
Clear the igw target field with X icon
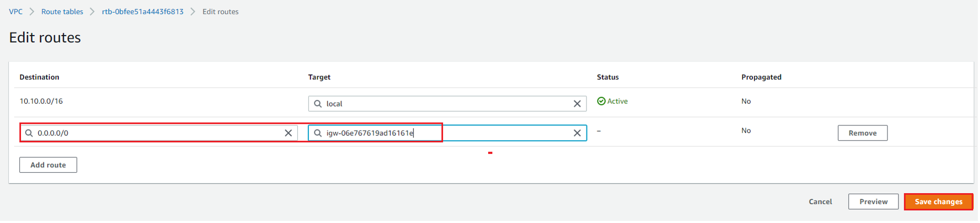coord(577,133)
